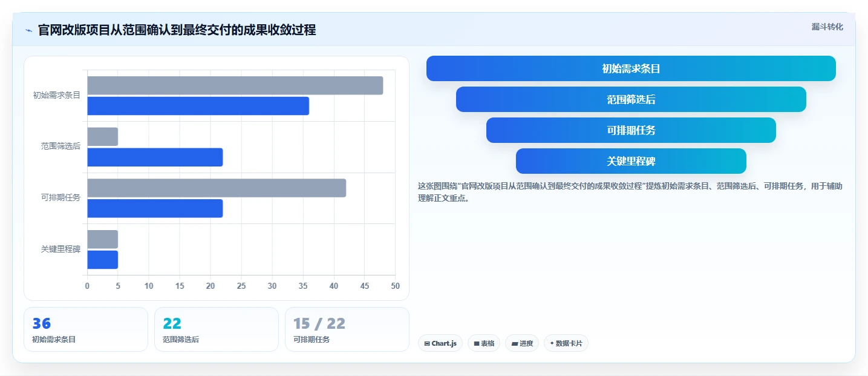Click the 关键里程碑 axis label in chart

[60, 249]
